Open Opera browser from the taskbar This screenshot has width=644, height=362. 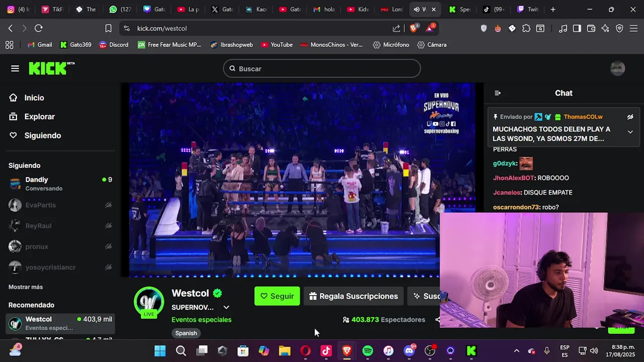click(x=305, y=351)
